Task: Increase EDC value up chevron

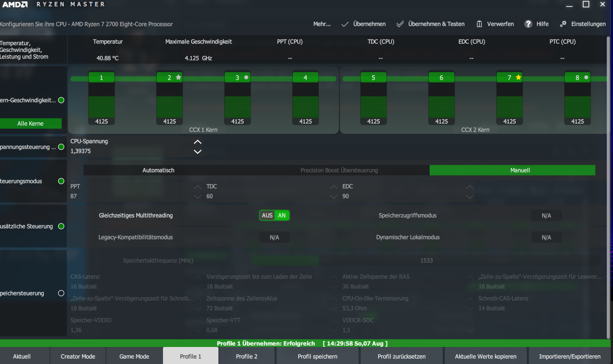Action: pos(470,187)
